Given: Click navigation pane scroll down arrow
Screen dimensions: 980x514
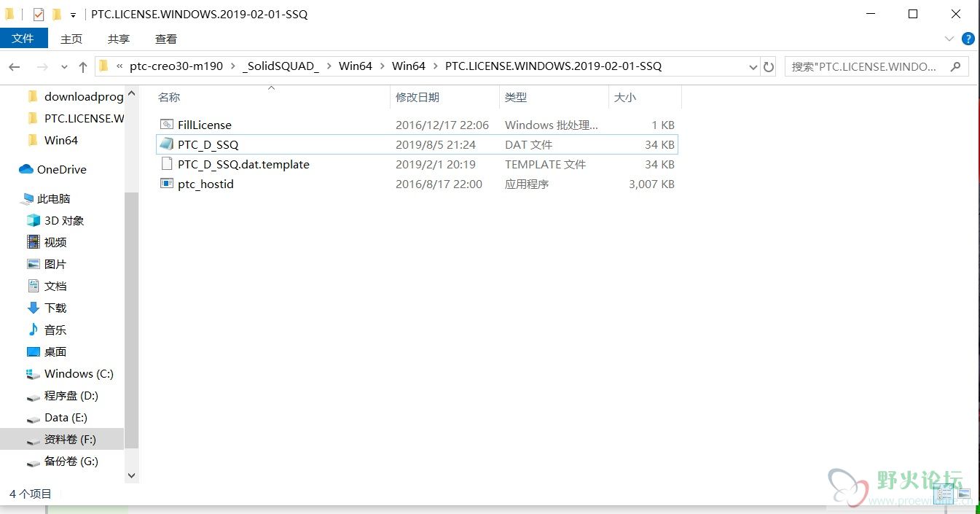Looking at the screenshot, I should point(132,475).
